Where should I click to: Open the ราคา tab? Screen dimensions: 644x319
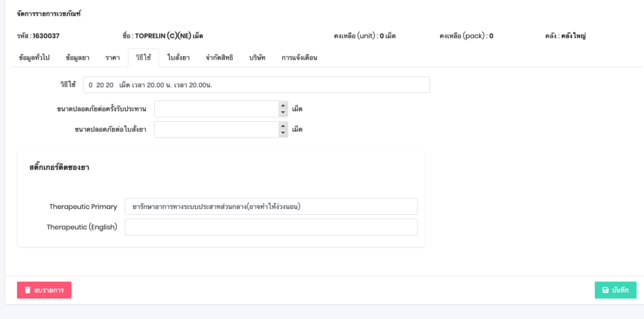113,58
